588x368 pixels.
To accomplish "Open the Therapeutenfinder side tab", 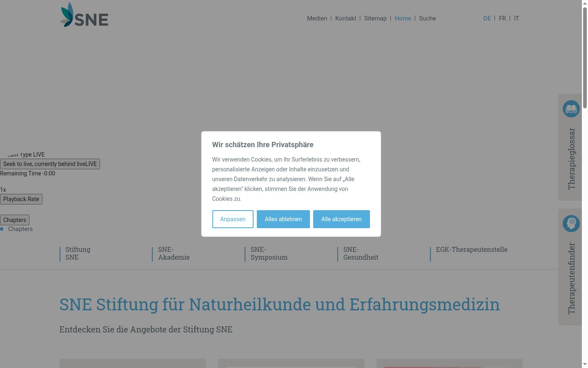I will coord(570,267).
